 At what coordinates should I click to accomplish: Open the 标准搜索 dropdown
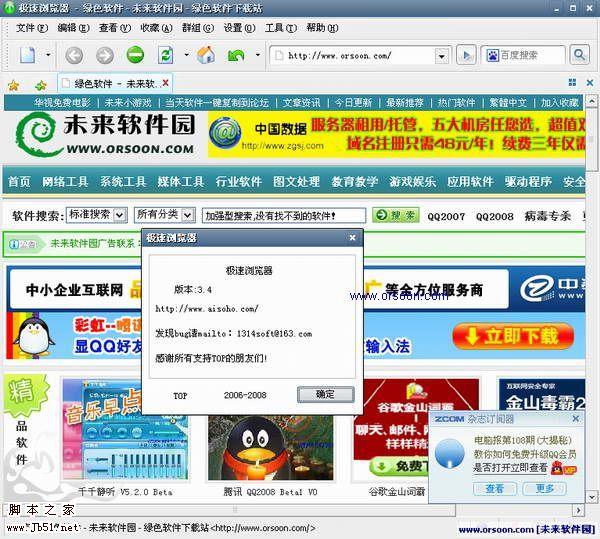click(x=97, y=215)
